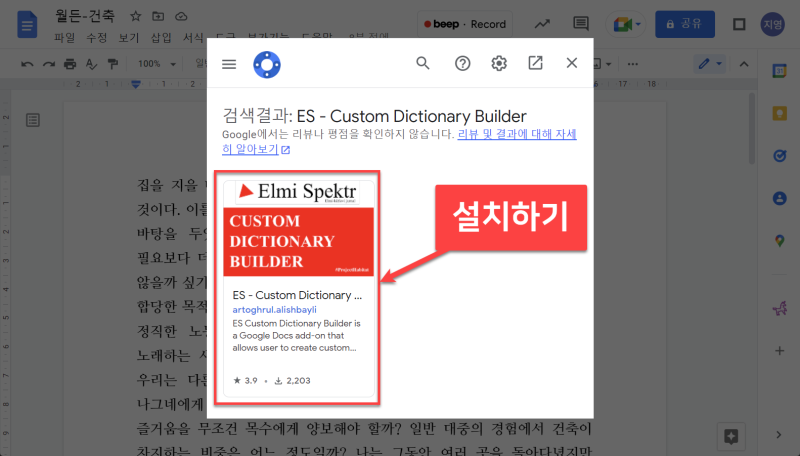
Task: Open the 100% zoom dropdown
Action: point(157,64)
